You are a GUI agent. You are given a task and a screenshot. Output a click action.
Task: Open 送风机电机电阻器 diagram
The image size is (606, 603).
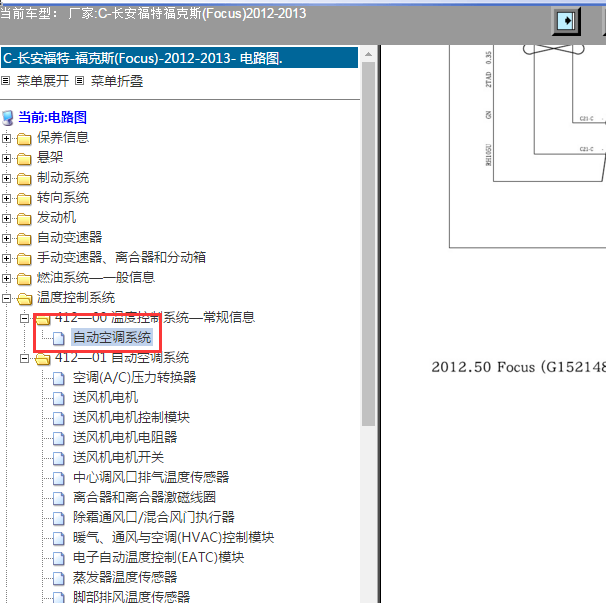(125, 438)
